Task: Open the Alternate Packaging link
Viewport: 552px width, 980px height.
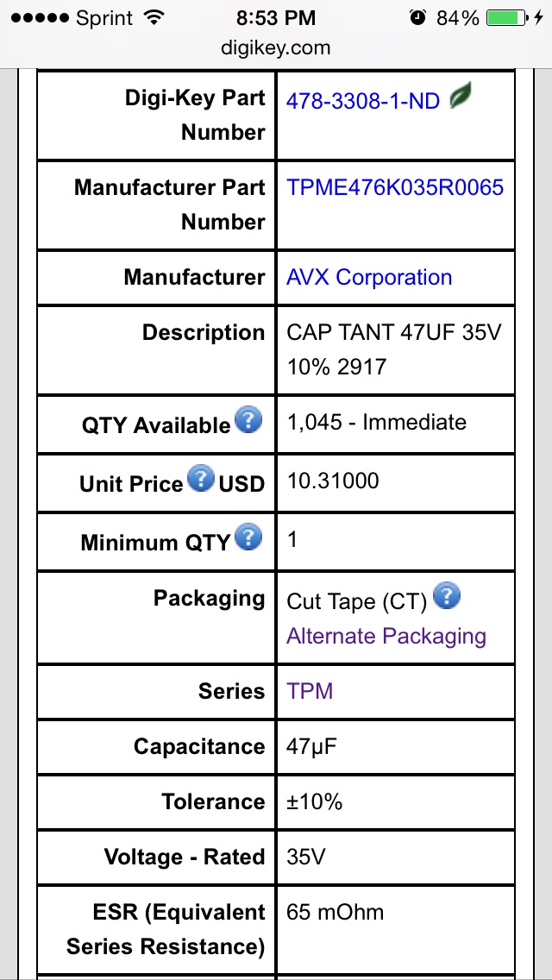Action: point(386,637)
